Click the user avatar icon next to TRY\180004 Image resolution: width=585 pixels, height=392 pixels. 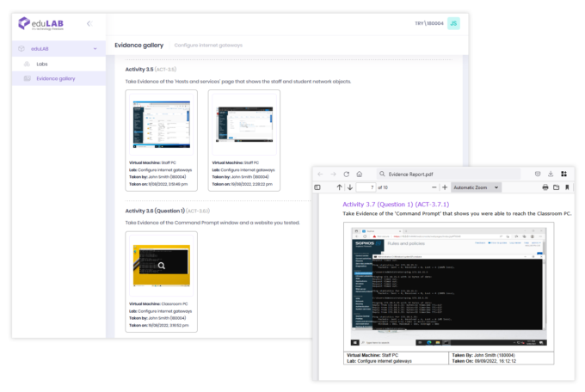pyautogui.click(x=453, y=23)
